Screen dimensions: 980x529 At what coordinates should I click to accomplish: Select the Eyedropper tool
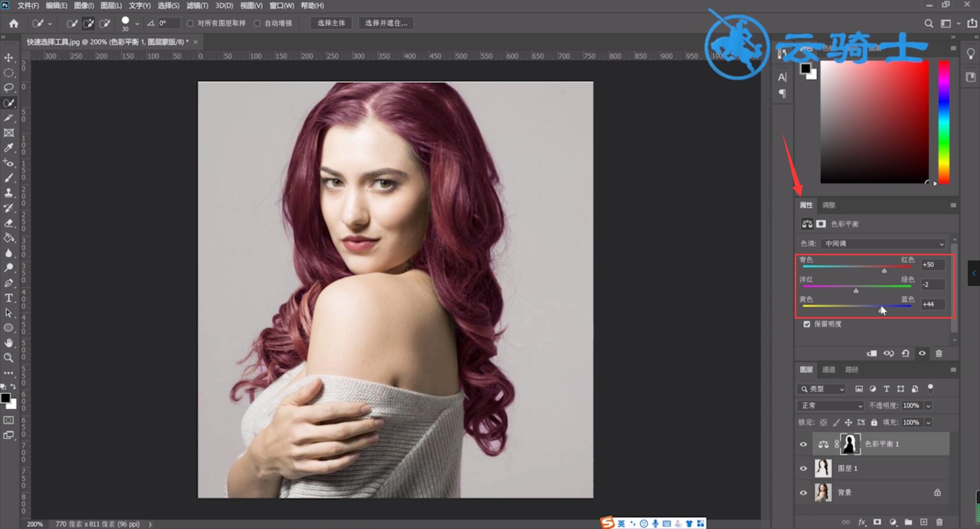tap(9, 148)
